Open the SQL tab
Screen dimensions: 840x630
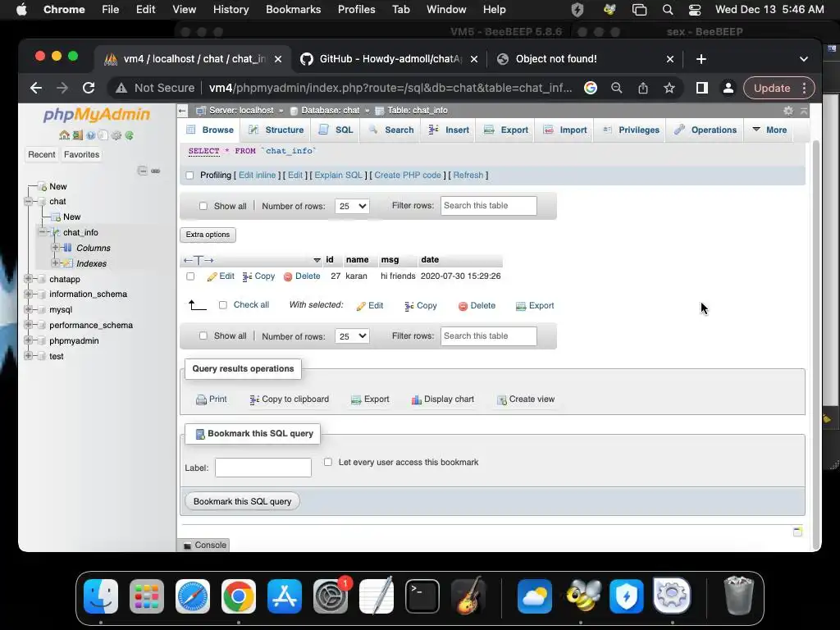click(x=336, y=130)
